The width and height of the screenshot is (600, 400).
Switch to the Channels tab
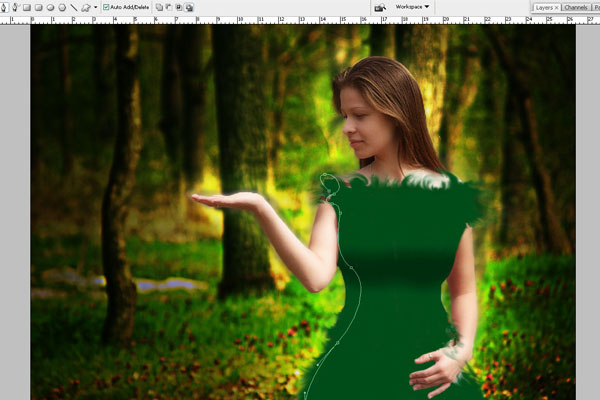pyautogui.click(x=576, y=7)
